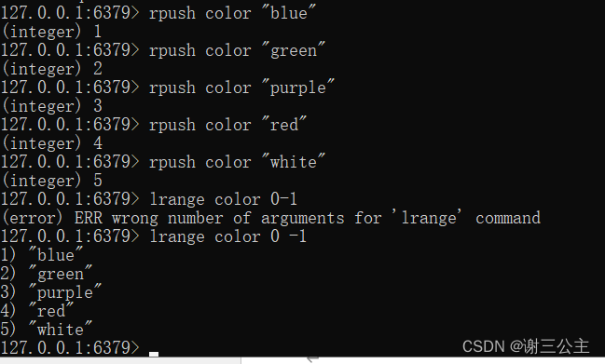Click list result 5) "white"
Viewport: 605px width, 364px height.
tap(47, 329)
